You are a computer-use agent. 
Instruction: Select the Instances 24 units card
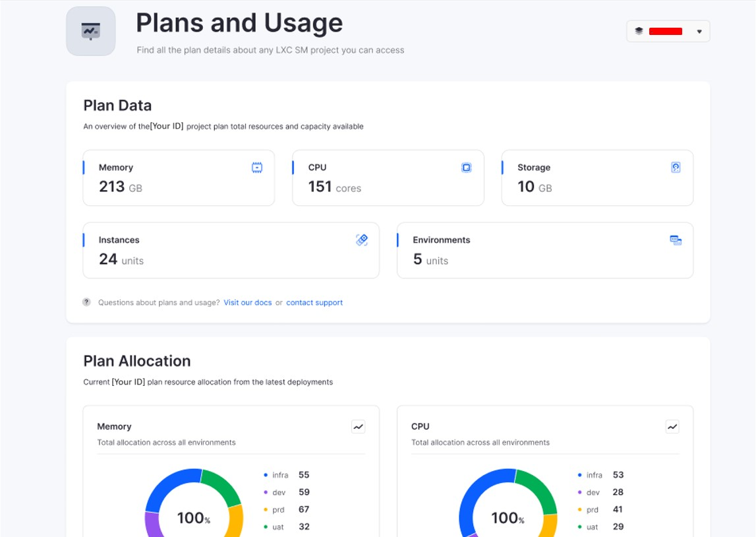231,251
